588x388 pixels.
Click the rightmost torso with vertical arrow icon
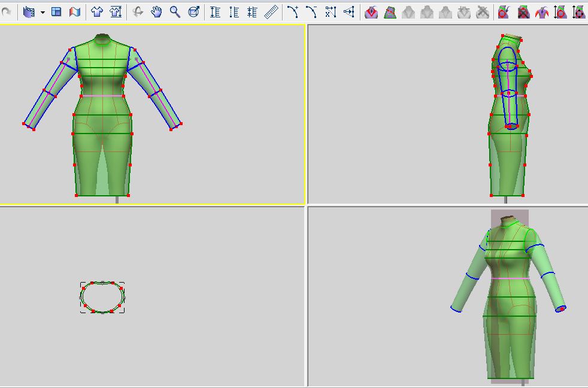pos(578,11)
